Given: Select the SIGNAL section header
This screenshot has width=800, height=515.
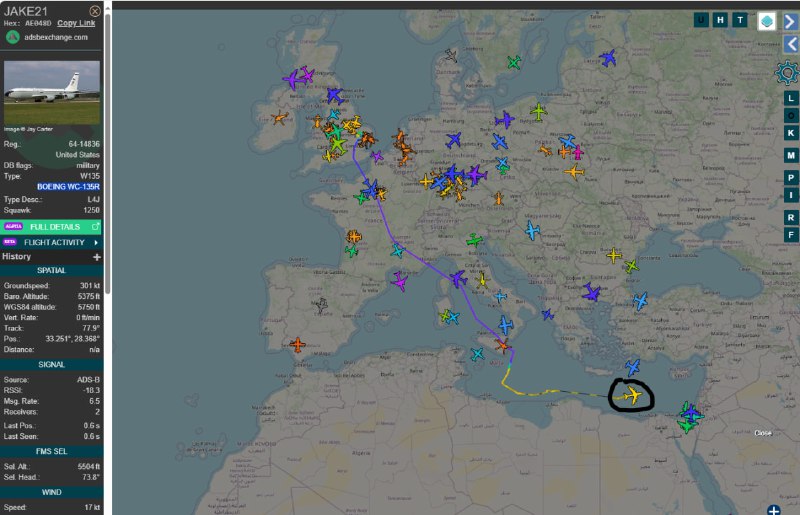Looking at the screenshot, I should [52, 364].
